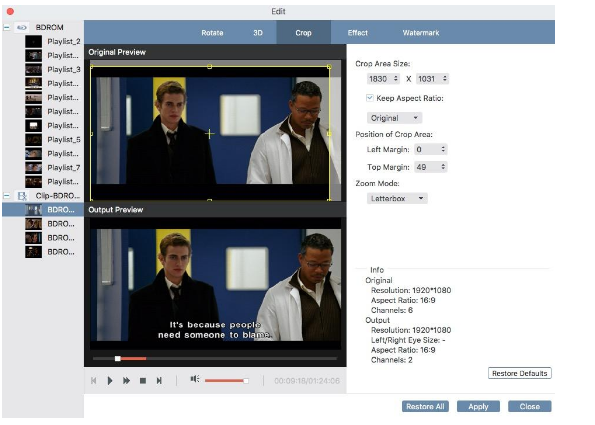Click the right-middle crop edge handle

[329, 134]
